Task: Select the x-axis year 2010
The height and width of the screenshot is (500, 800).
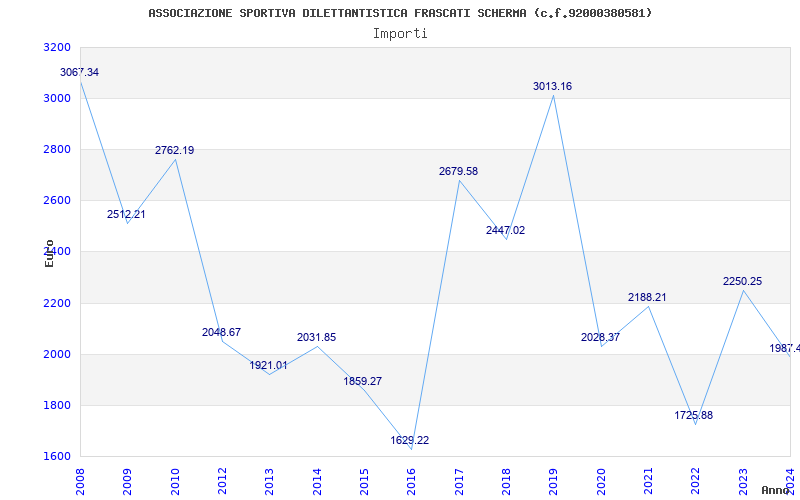Action: 175,482
